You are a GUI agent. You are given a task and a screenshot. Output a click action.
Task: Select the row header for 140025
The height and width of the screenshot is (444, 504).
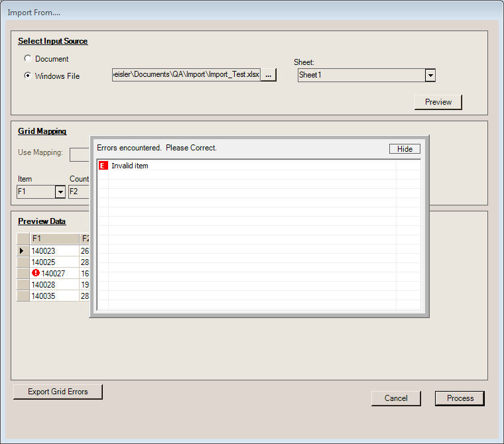coord(23,262)
